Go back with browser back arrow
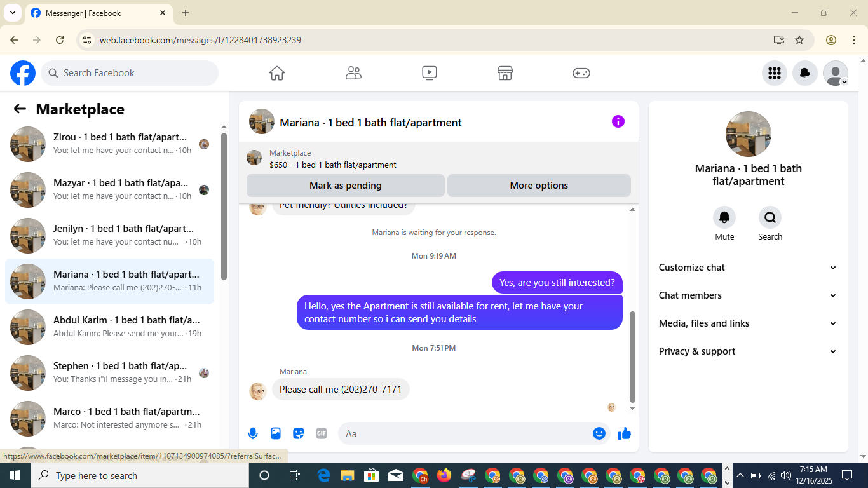This screenshot has height=488, width=868. pos(14,40)
